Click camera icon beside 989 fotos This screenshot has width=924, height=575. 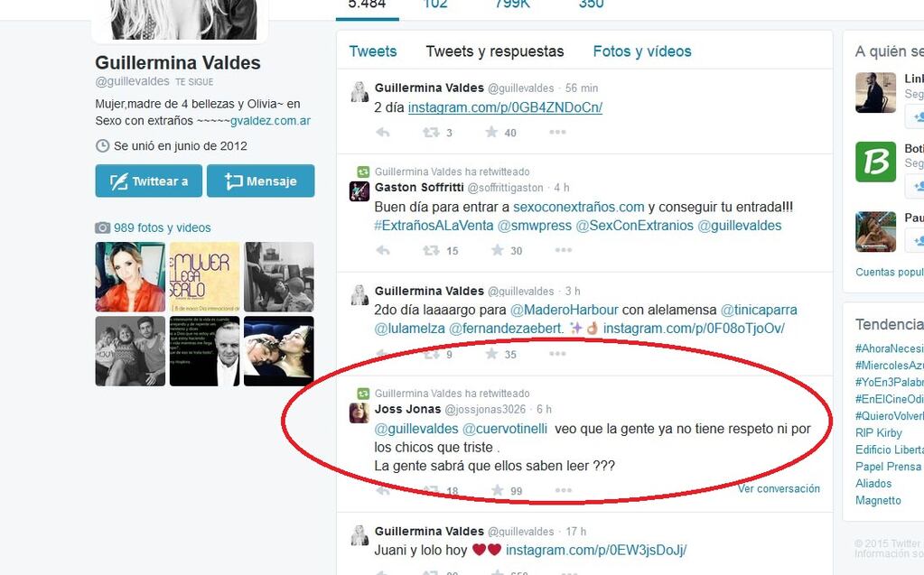click(103, 227)
